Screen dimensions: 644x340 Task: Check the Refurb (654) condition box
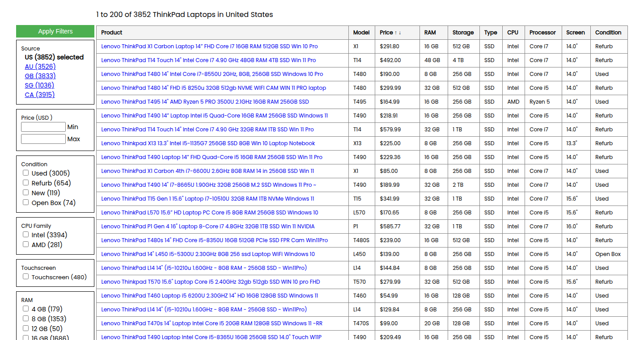click(26, 183)
